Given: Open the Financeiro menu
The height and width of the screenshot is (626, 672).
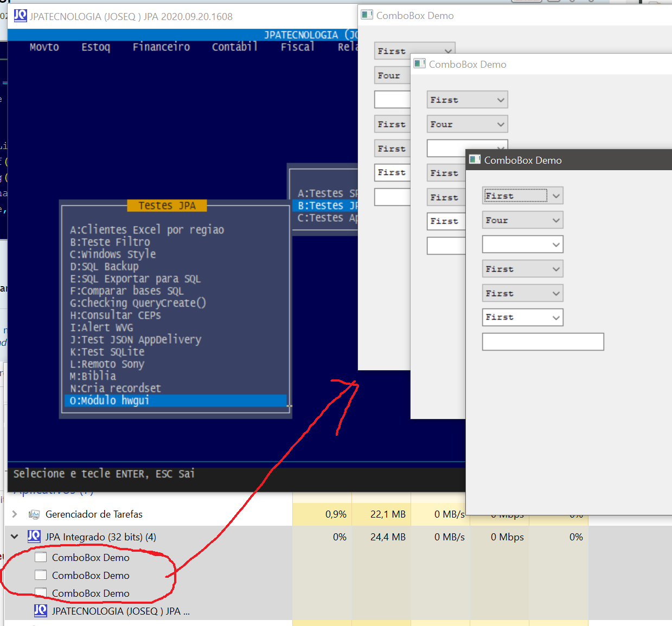Looking at the screenshot, I should click(x=161, y=47).
